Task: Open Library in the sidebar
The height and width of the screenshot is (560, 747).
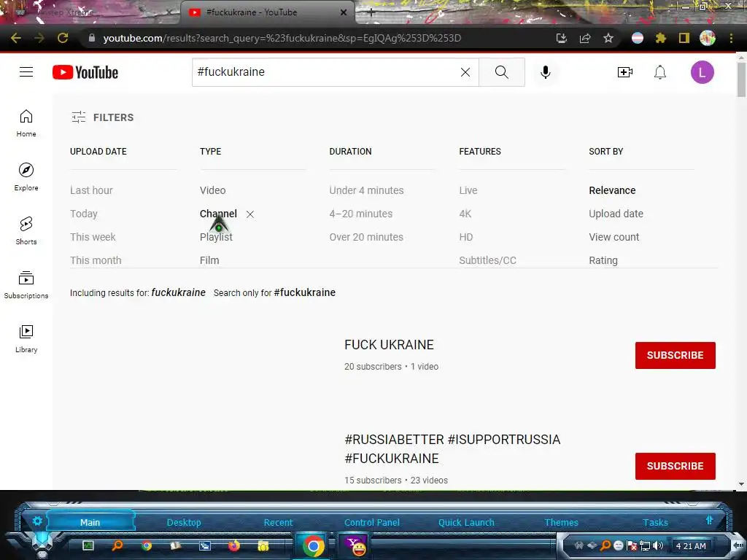Action: pyautogui.click(x=26, y=338)
